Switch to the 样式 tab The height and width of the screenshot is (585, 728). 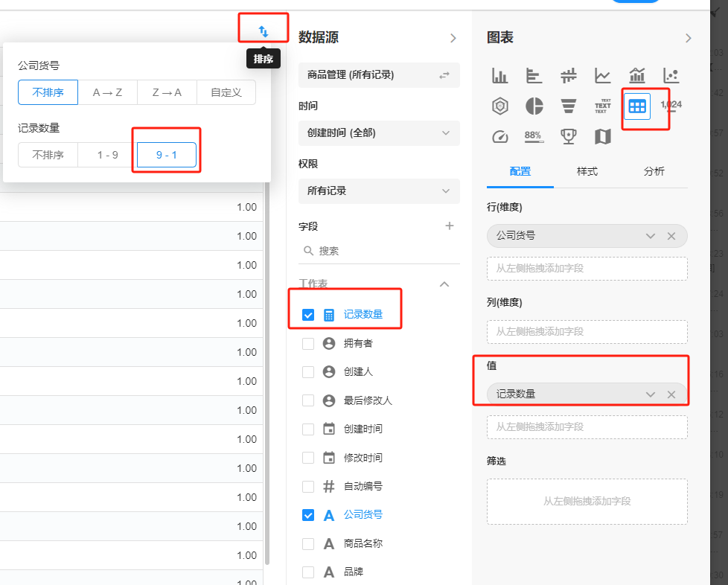pos(587,172)
